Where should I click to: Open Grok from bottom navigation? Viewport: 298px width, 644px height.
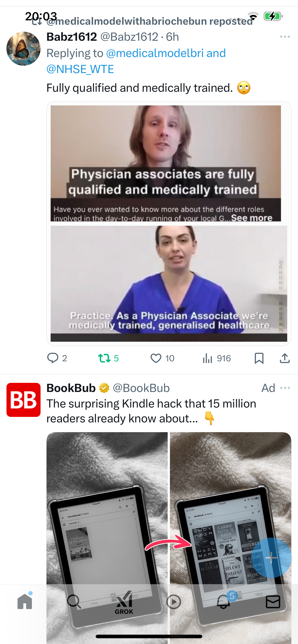coord(124,603)
